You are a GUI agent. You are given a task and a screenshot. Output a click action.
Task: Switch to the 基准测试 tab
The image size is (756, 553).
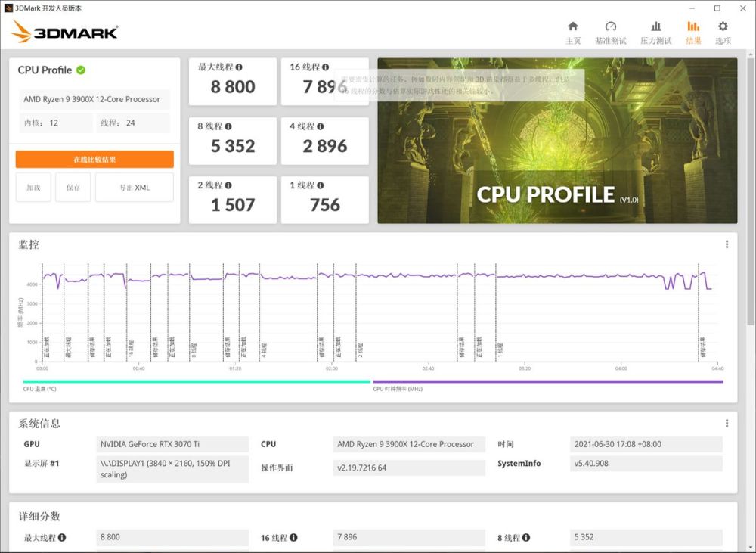coord(611,30)
